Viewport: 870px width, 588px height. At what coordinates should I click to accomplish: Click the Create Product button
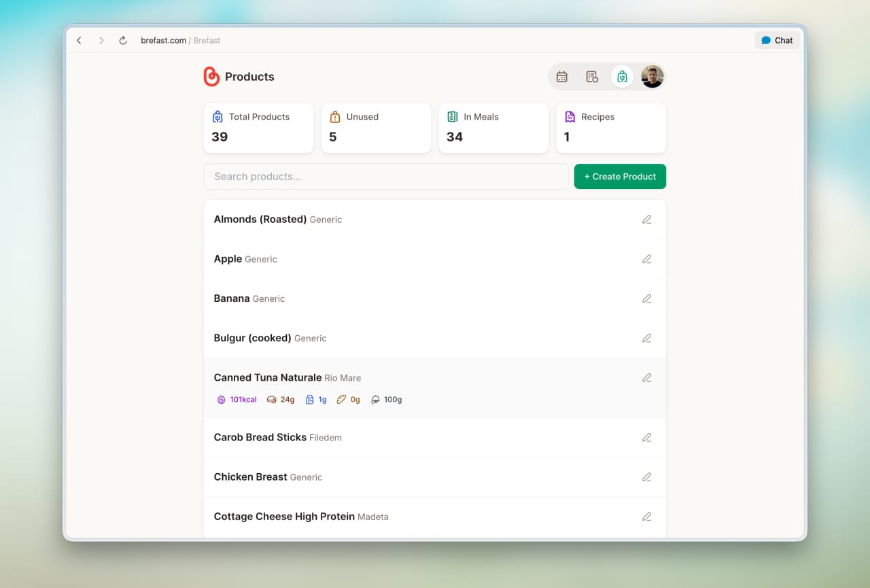click(x=620, y=177)
